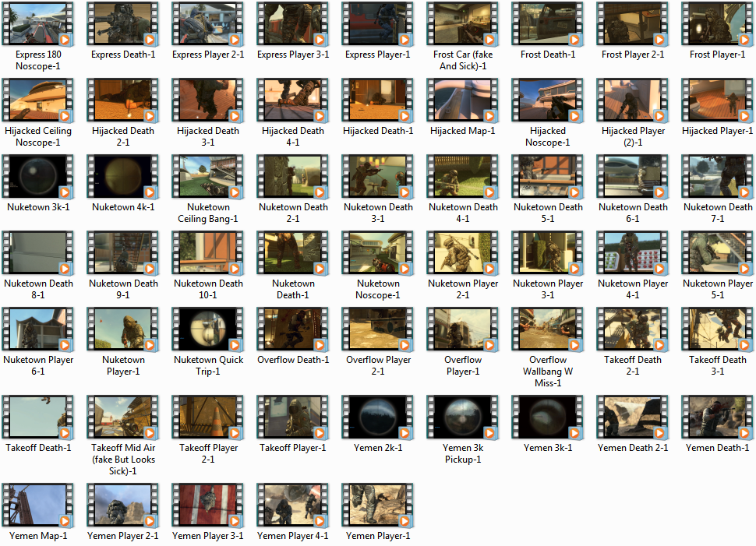
Task: Select the Takeoff Player-1 video thumbnail
Action: 293,417
